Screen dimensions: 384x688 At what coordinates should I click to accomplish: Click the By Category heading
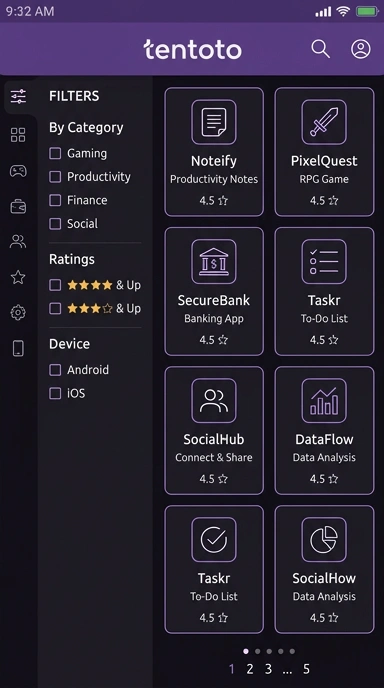click(86, 128)
